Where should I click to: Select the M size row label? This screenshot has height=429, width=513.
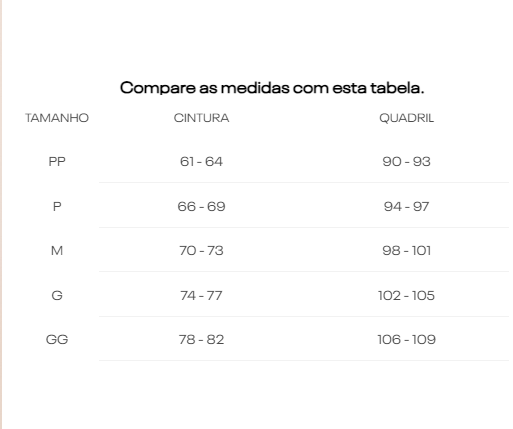(57, 251)
